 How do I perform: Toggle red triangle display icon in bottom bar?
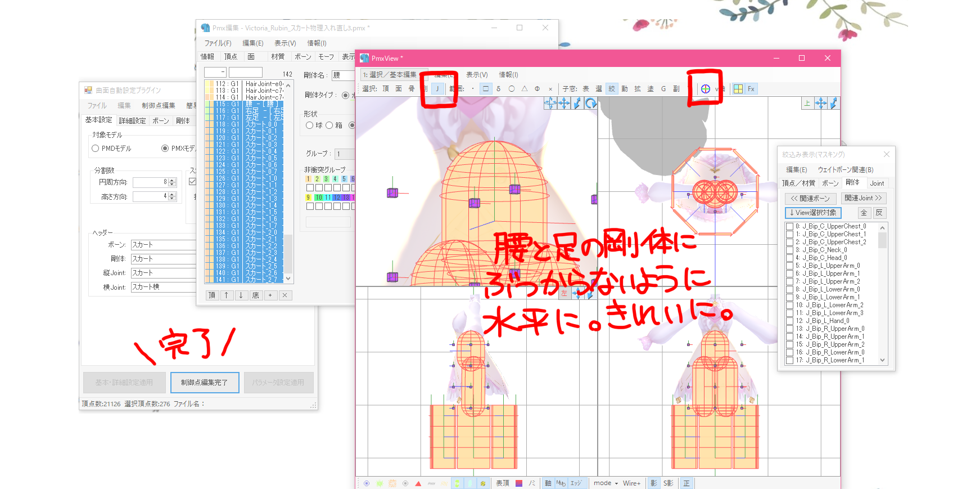point(418,483)
